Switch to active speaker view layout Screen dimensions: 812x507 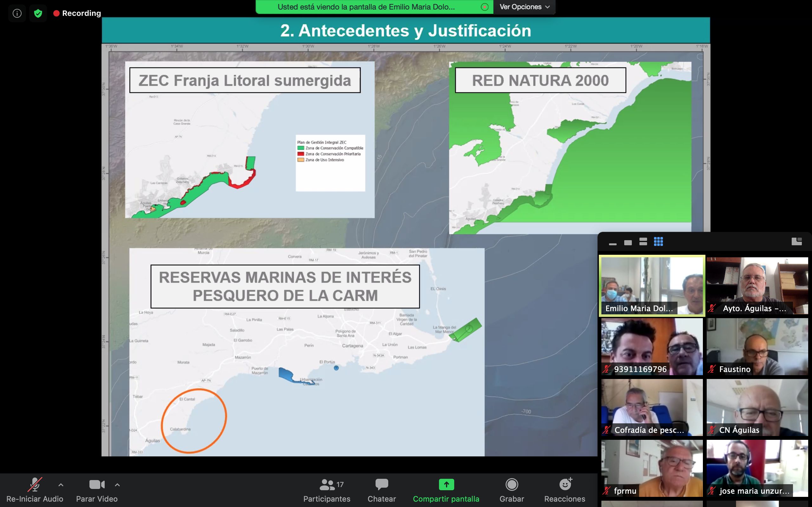tap(628, 242)
